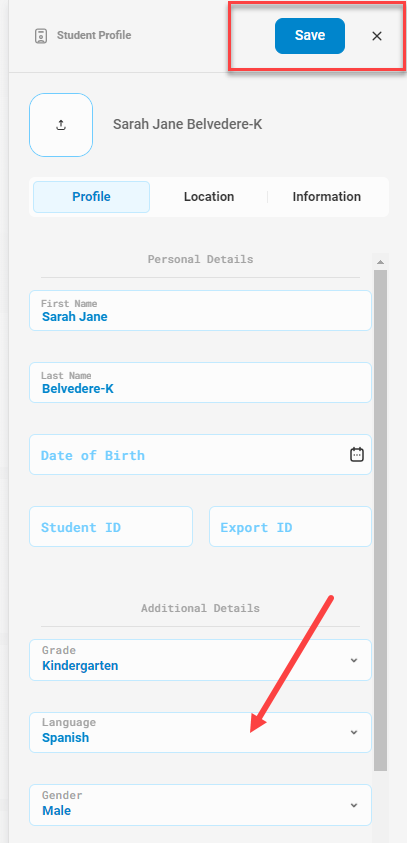
Task: Click the student name heading text
Action: (x=188, y=125)
